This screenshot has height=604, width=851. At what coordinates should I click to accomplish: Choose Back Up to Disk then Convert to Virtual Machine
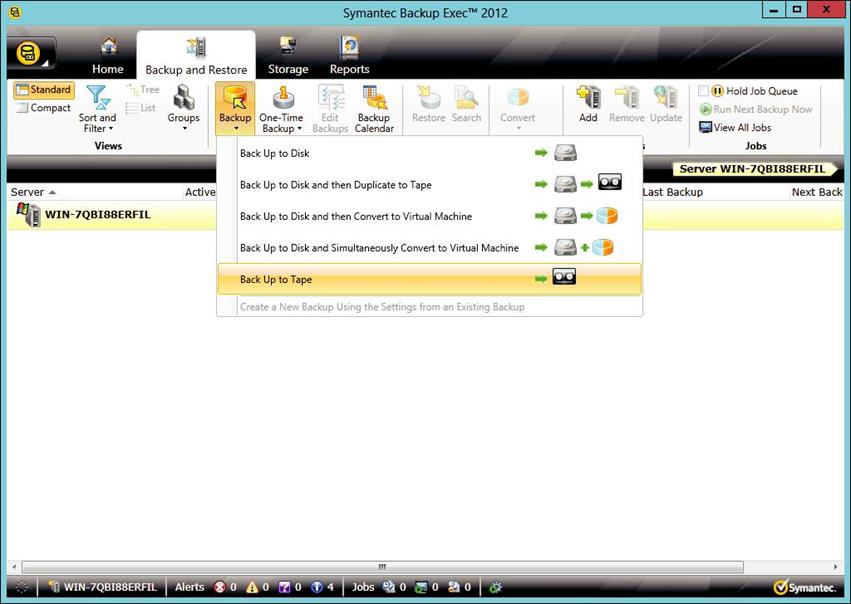[x=429, y=216]
